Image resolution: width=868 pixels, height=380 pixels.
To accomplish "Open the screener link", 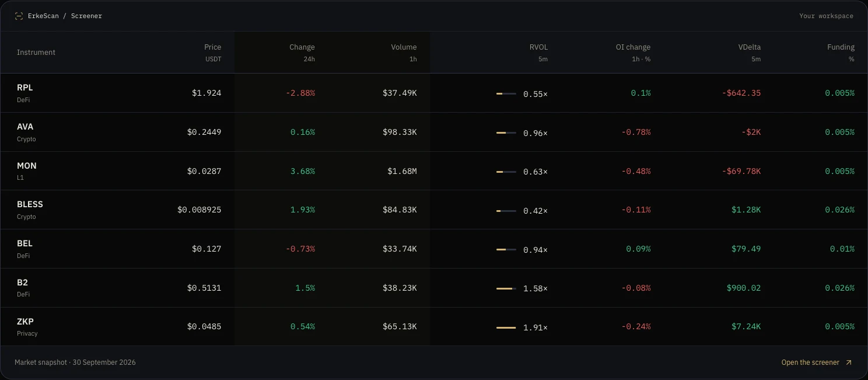I will 817,362.
